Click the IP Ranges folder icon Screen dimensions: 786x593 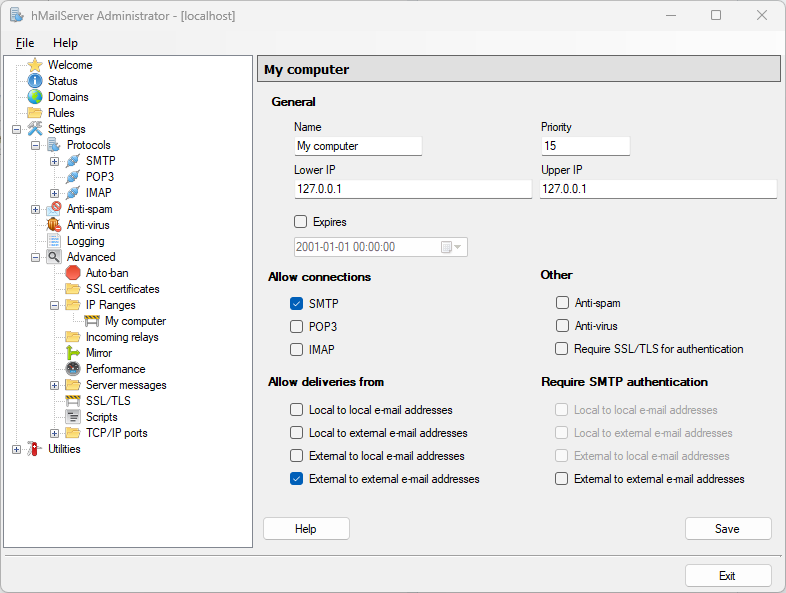pyautogui.click(x=73, y=305)
